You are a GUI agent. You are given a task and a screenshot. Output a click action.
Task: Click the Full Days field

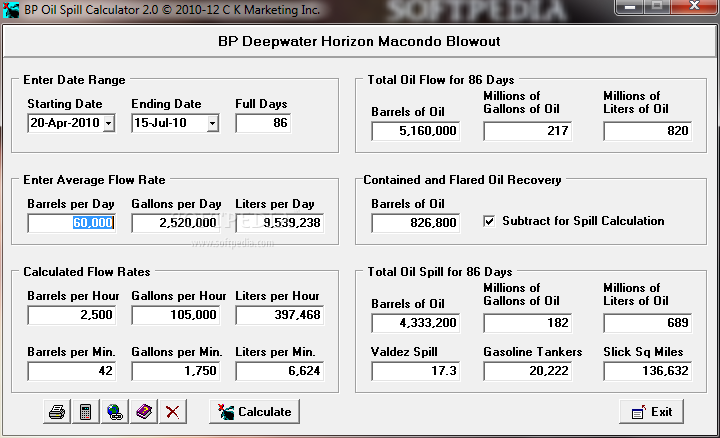pos(263,123)
